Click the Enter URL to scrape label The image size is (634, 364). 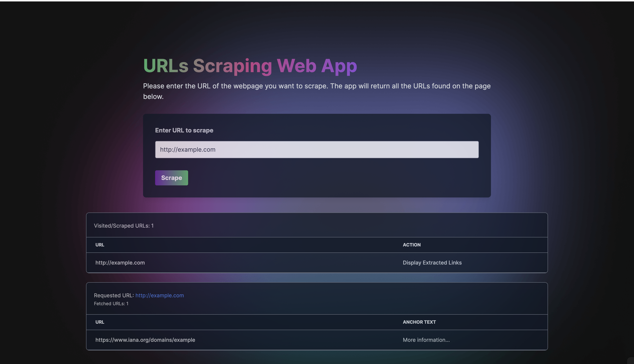184,130
